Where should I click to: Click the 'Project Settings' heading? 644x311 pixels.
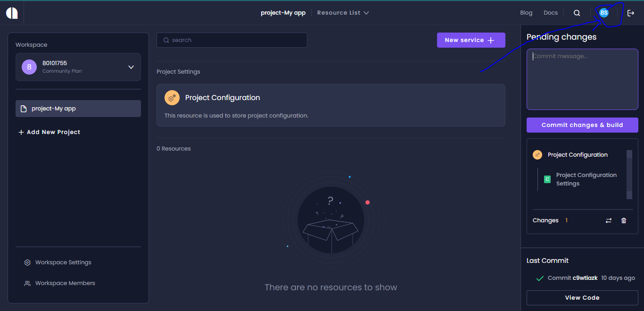(178, 72)
